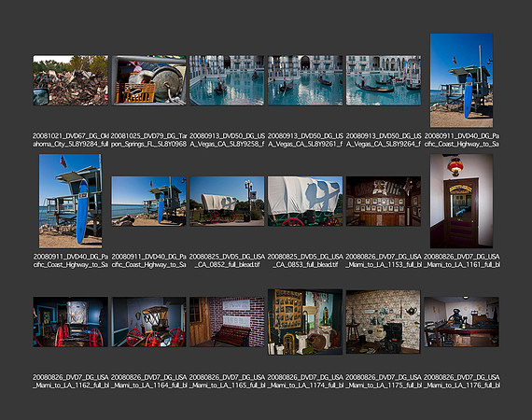The height and width of the screenshot is (420, 532).
Task: Select the landscape lifeguard tower beach thumbnail
Action: coord(149,202)
